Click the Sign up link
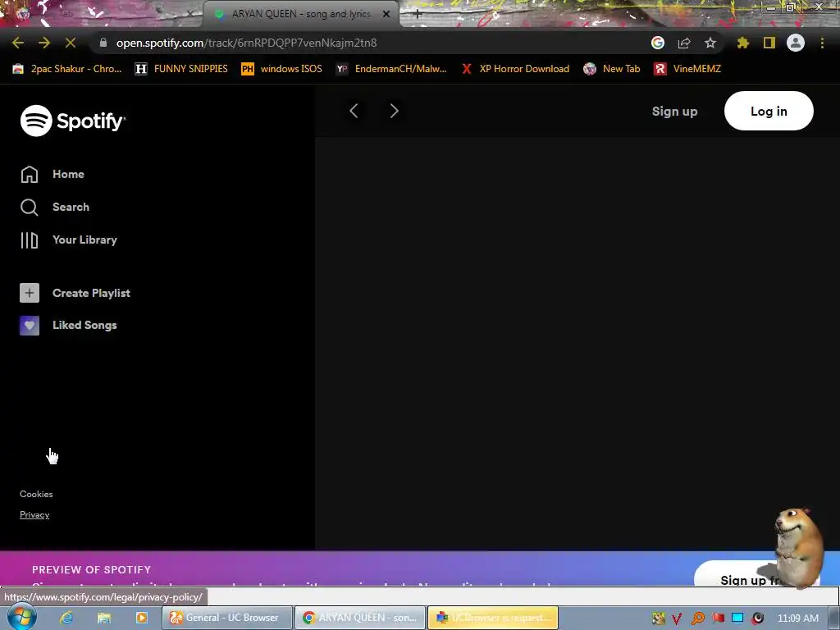The width and height of the screenshot is (840, 630). pyautogui.click(x=674, y=112)
